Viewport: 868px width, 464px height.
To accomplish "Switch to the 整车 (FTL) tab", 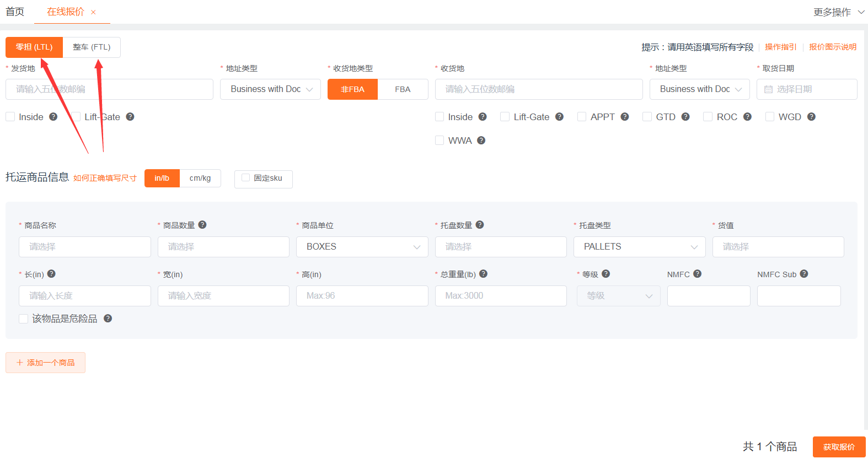I will 92,47.
